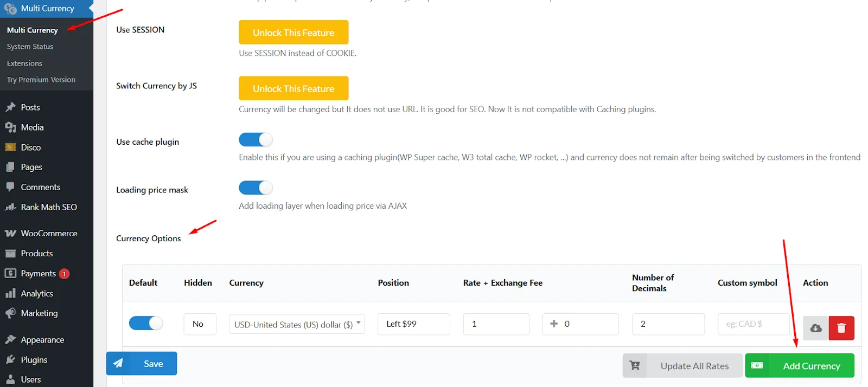Click the Rate input field
868x387 pixels.
tap(496, 324)
